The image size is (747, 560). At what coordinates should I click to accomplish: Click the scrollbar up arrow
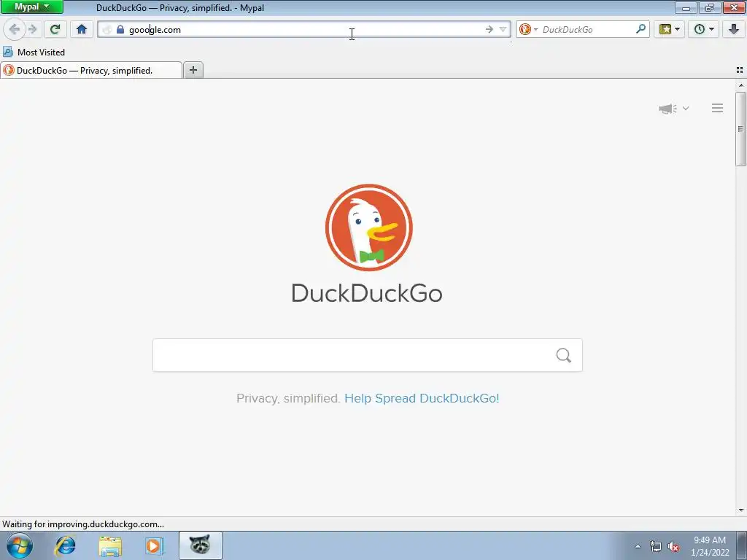click(741, 85)
